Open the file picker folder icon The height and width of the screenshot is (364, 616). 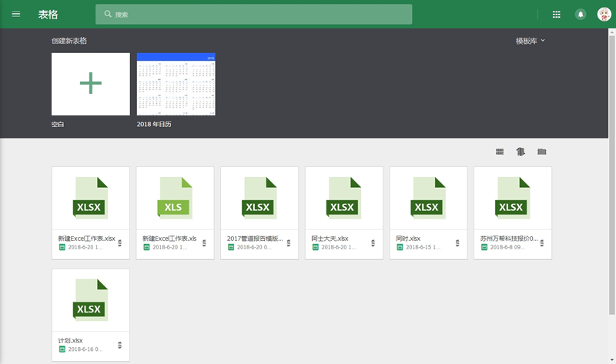542,152
